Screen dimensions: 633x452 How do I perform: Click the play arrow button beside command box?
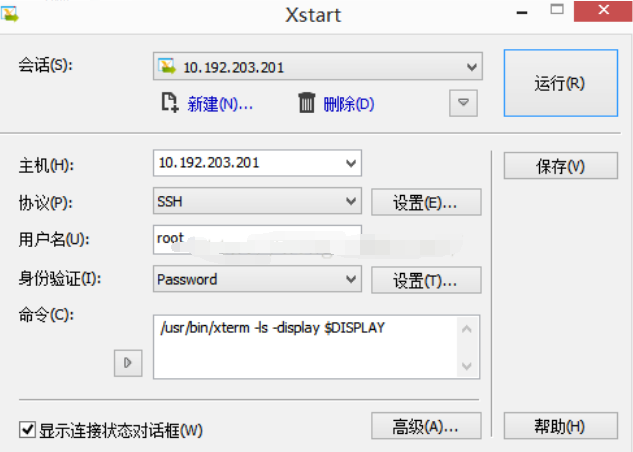128,363
